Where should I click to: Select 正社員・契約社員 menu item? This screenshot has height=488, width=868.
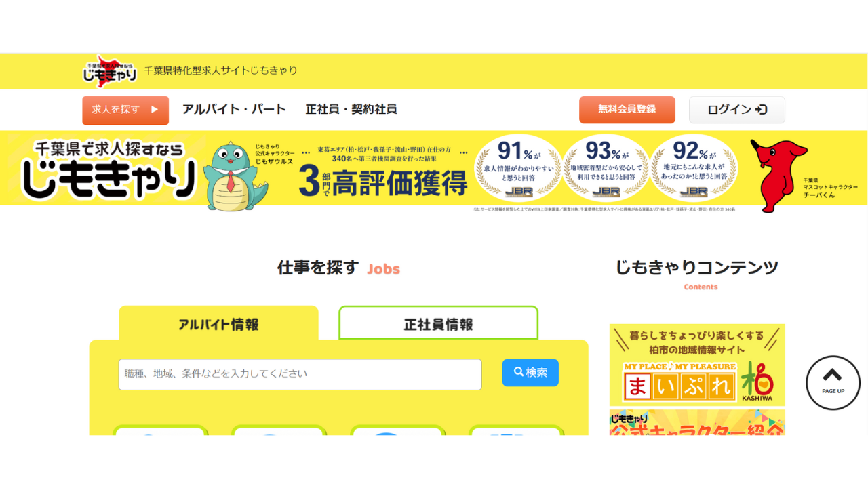pyautogui.click(x=351, y=109)
